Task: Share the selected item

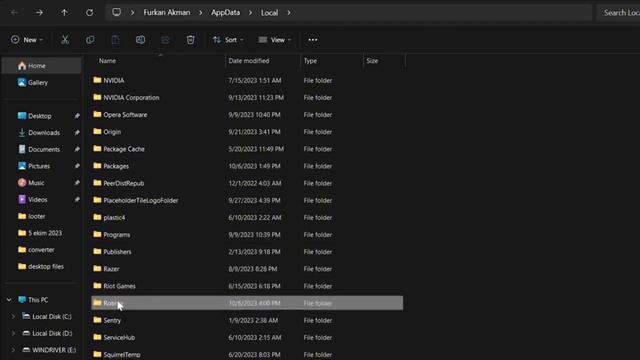Action: [x=165, y=40]
